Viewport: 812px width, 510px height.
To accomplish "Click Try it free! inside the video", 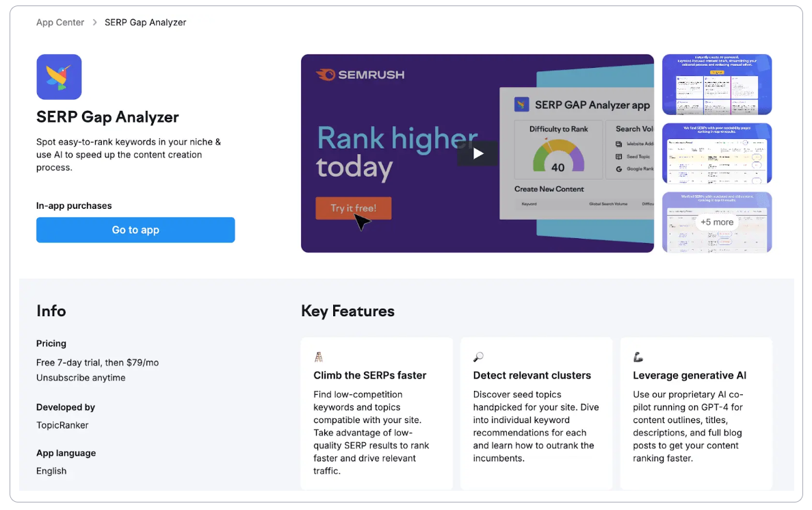I will coord(353,207).
